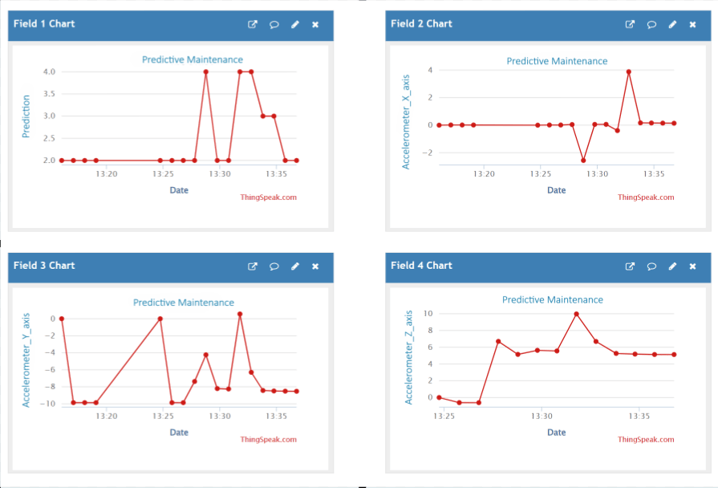Click the peak data point at 10 in Accelerometer_Z_axis chart
Image resolution: width=718 pixels, height=488 pixels.
tap(576, 314)
